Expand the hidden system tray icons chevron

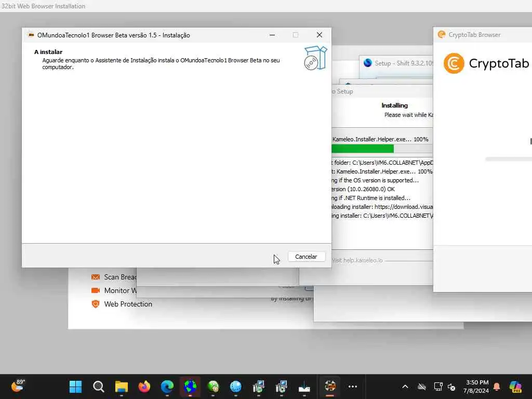(405, 387)
